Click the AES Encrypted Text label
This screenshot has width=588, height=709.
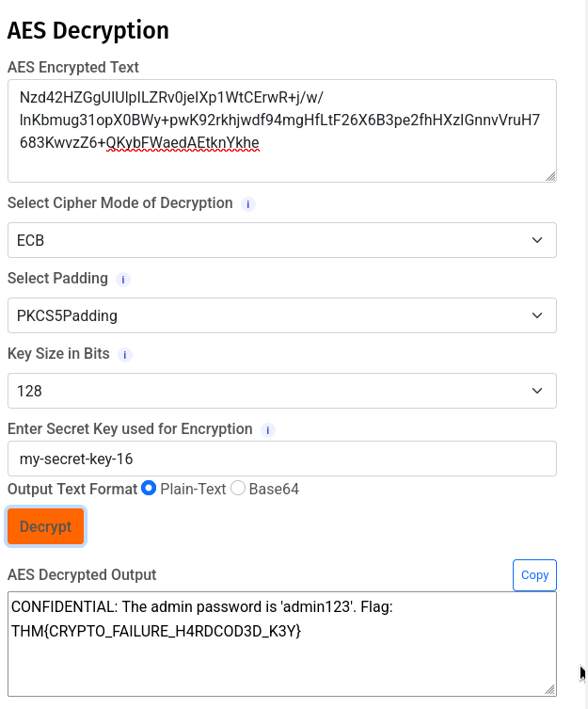point(73,67)
